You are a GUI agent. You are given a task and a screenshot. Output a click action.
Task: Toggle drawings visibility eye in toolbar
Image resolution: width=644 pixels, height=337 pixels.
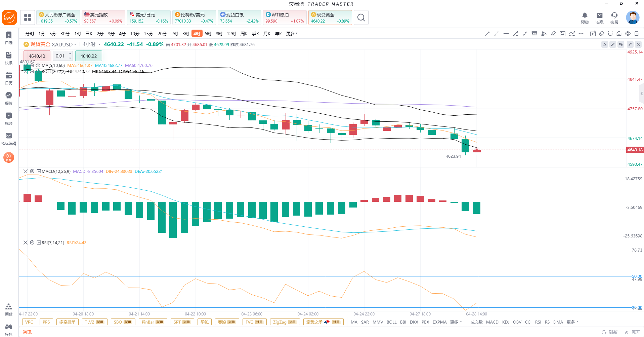tap(628, 34)
